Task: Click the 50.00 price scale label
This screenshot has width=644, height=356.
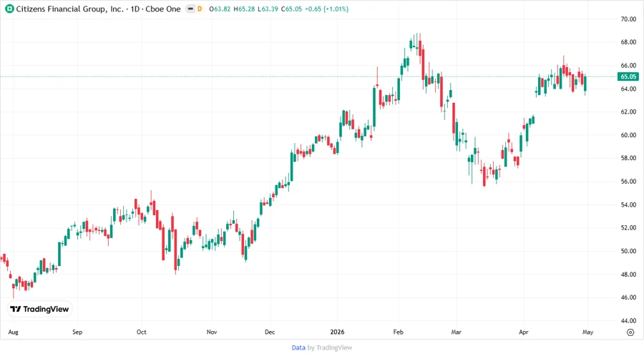Action: point(628,252)
